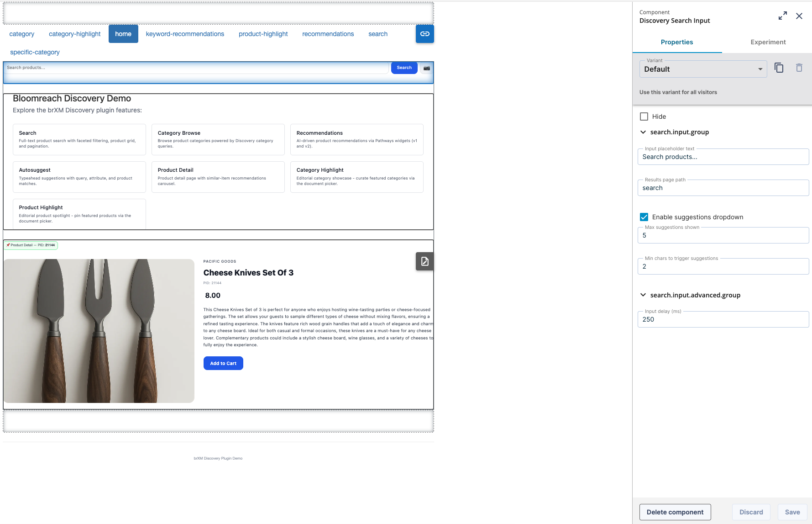Switch to the Properties tab
This screenshot has width=812, height=524.
(x=677, y=42)
